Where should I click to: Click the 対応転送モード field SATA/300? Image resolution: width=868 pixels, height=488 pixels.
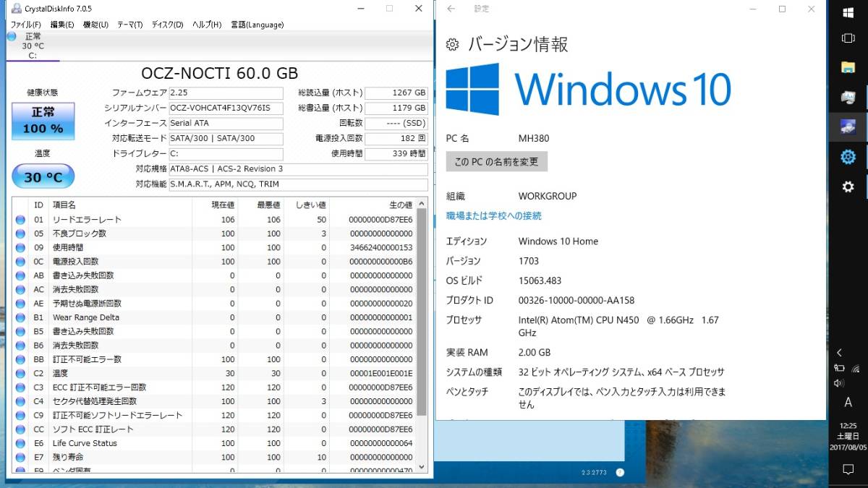(x=226, y=139)
